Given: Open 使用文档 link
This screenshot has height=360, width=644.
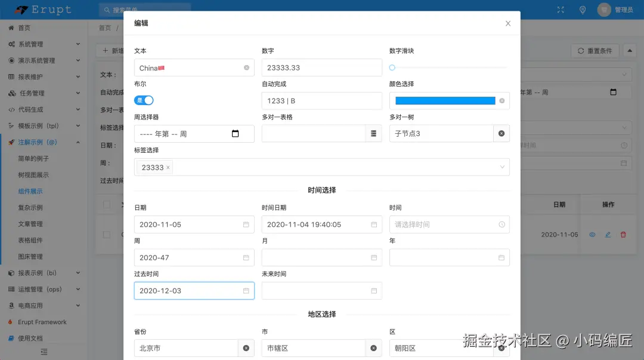Looking at the screenshot, I should coord(30,338).
